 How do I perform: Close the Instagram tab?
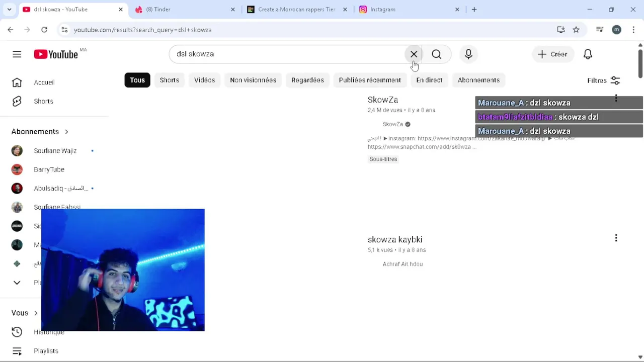pyautogui.click(x=457, y=10)
